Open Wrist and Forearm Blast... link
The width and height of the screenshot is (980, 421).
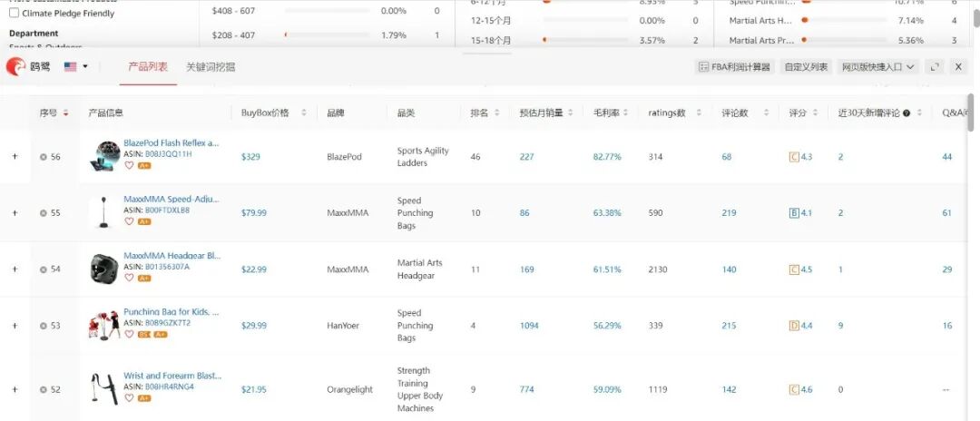172,376
